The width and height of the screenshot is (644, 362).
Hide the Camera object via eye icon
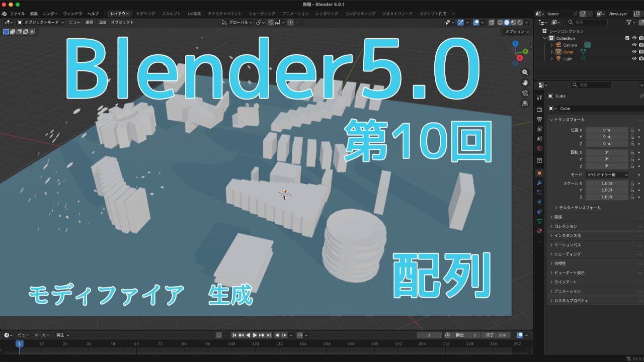click(634, 45)
